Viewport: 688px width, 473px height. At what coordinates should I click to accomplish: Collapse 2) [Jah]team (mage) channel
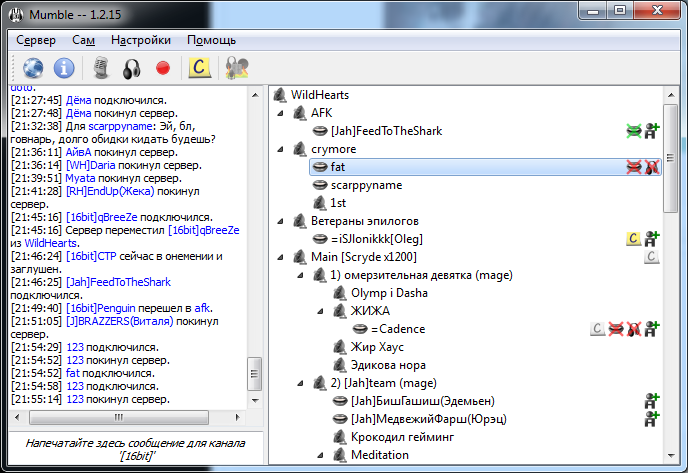(x=301, y=383)
